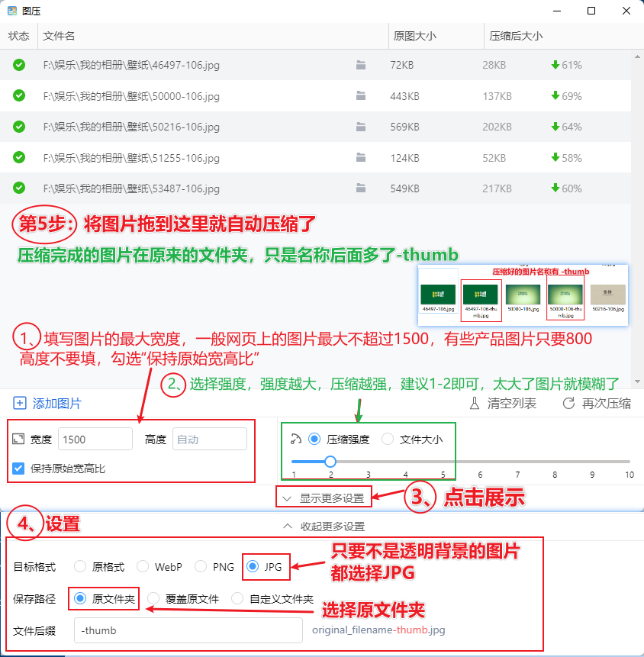Click 添加图片 button
Image resolution: width=644 pixels, height=657 pixels.
pyautogui.click(x=47, y=403)
